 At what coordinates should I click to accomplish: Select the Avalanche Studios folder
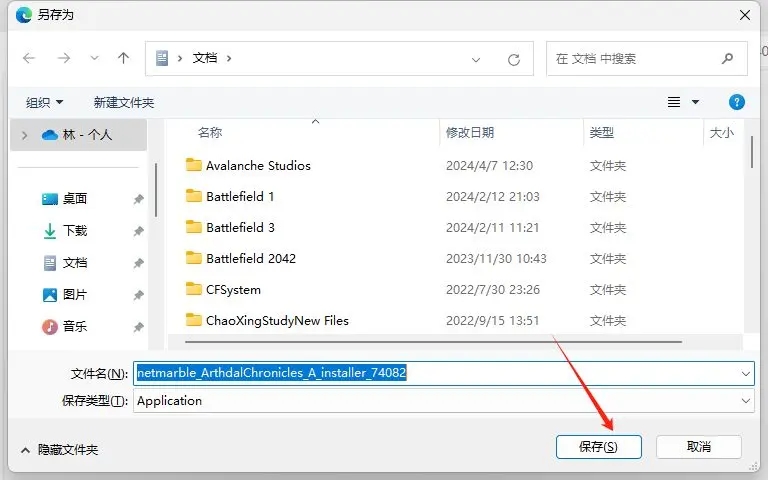coord(258,166)
